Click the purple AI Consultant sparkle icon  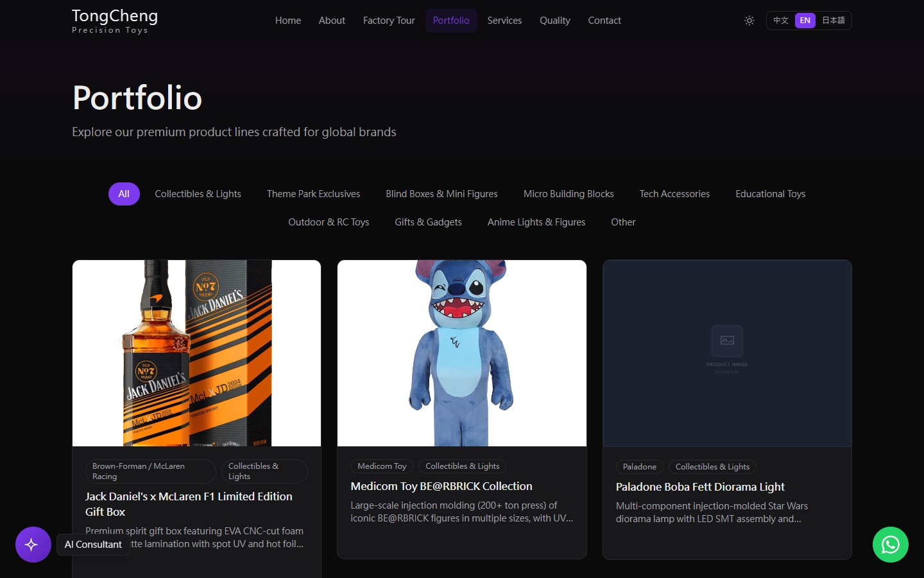(33, 545)
